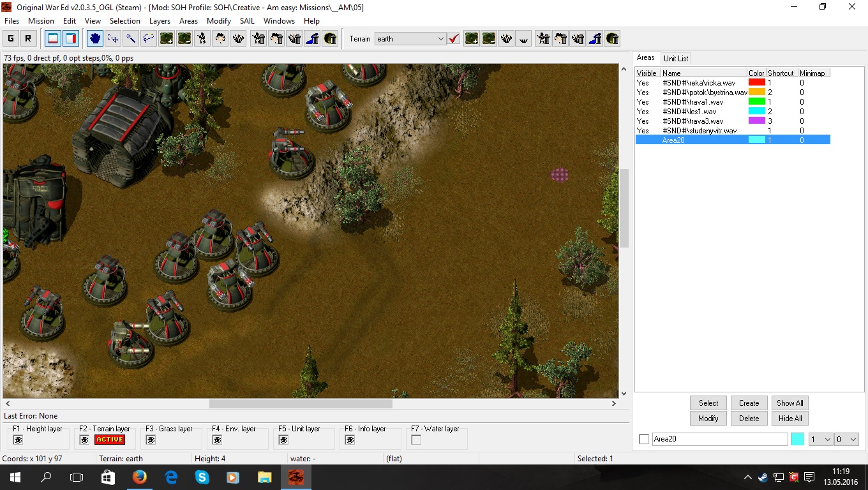The image size is (868, 490).
Task: Click the purple color swatch for trava3.wav
Action: (757, 121)
